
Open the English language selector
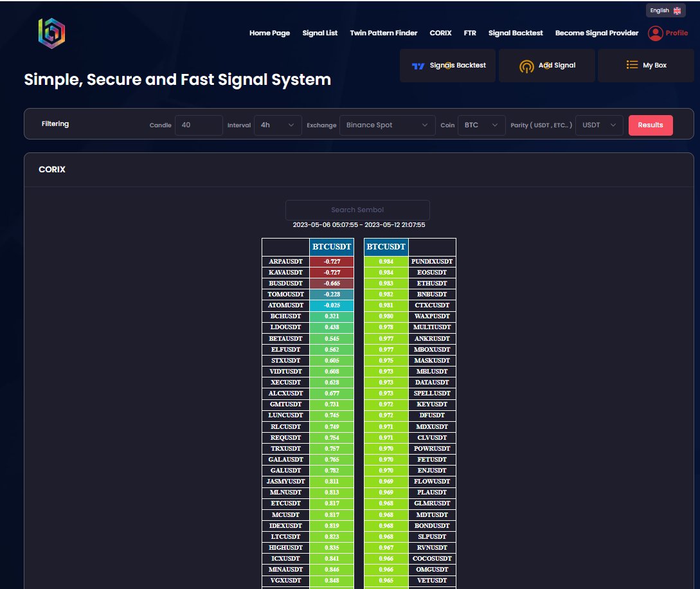coord(665,11)
